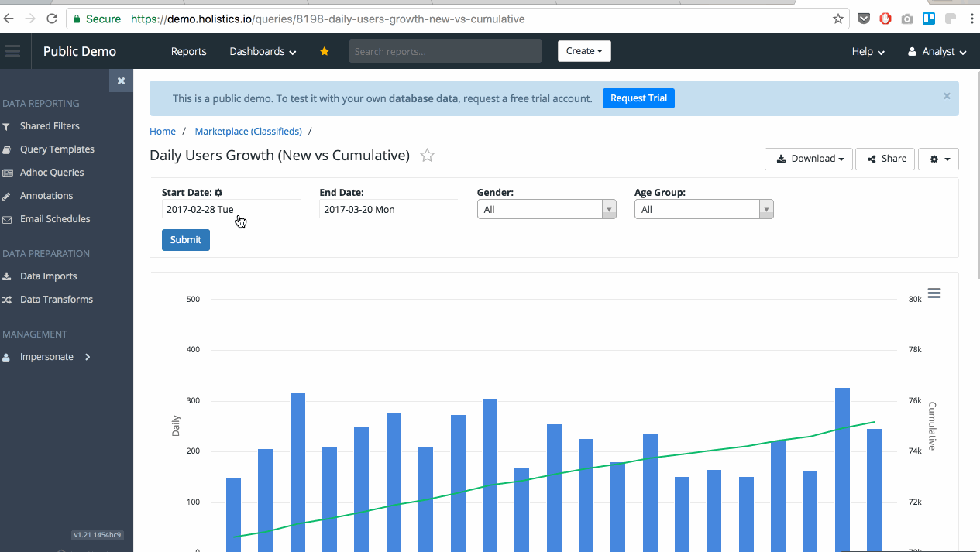Open the Marketplace (Classifieds) breadcrumb link
This screenshot has width=980, height=552.
[x=248, y=132]
